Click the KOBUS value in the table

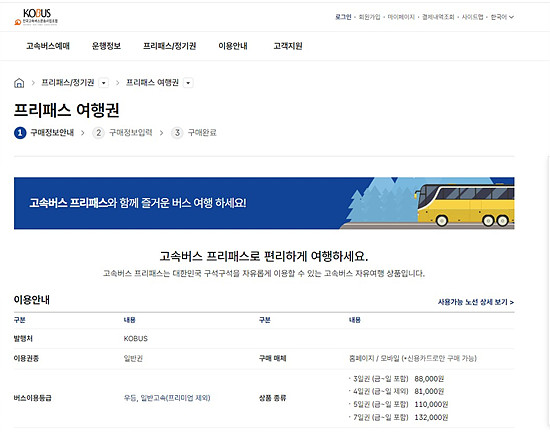(x=136, y=339)
